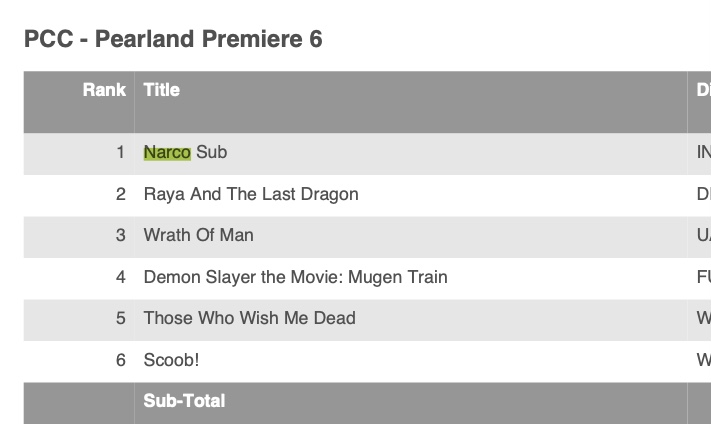
Task: Click the PCC - Pearland Premiere 6 heading
Action: 173,39
